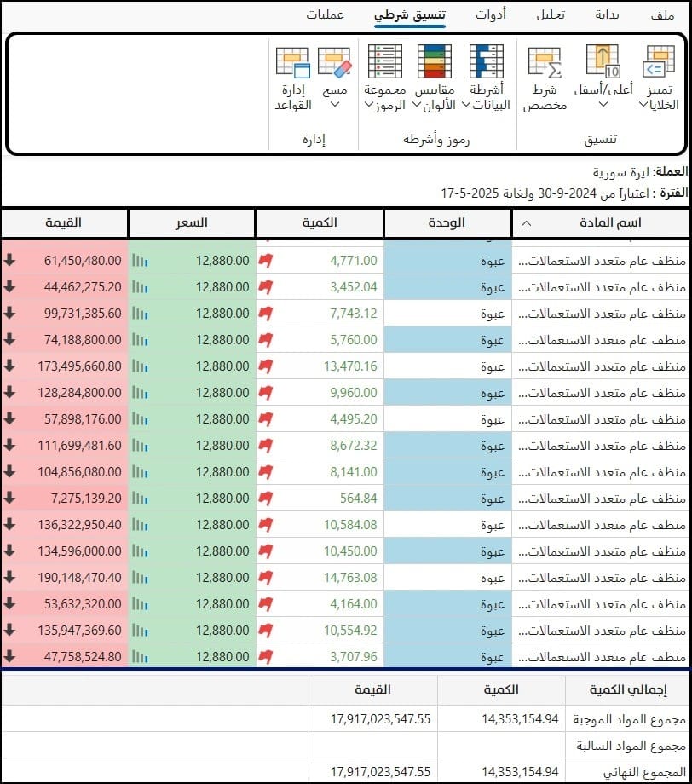
Task: Click red flag icon beside quantity 4,771.00
Action: (x=266, y=261)
